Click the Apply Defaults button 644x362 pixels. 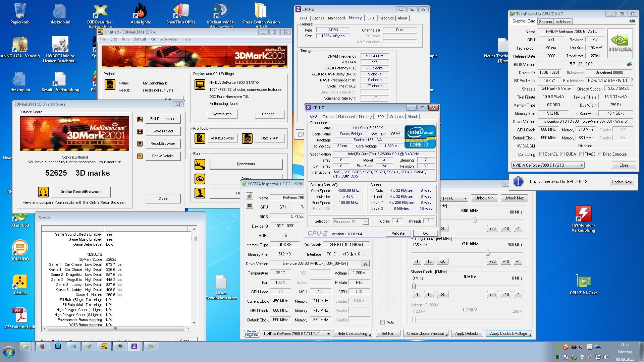467,334
